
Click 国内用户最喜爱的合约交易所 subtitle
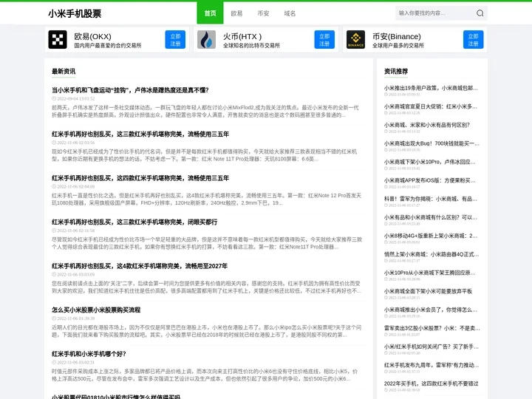pos(108,46)
